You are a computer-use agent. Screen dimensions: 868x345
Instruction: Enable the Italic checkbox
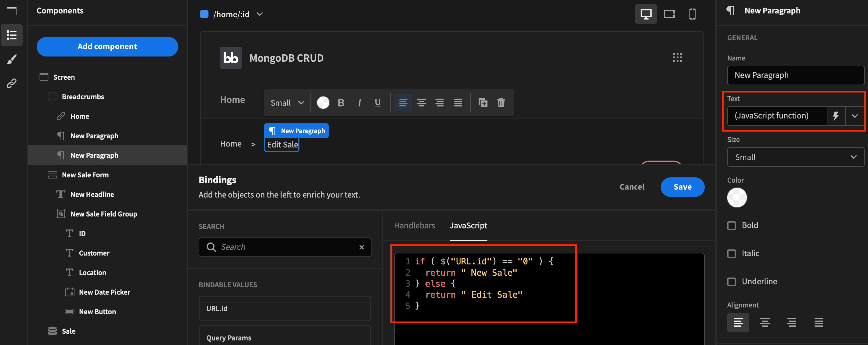(732, 253)
